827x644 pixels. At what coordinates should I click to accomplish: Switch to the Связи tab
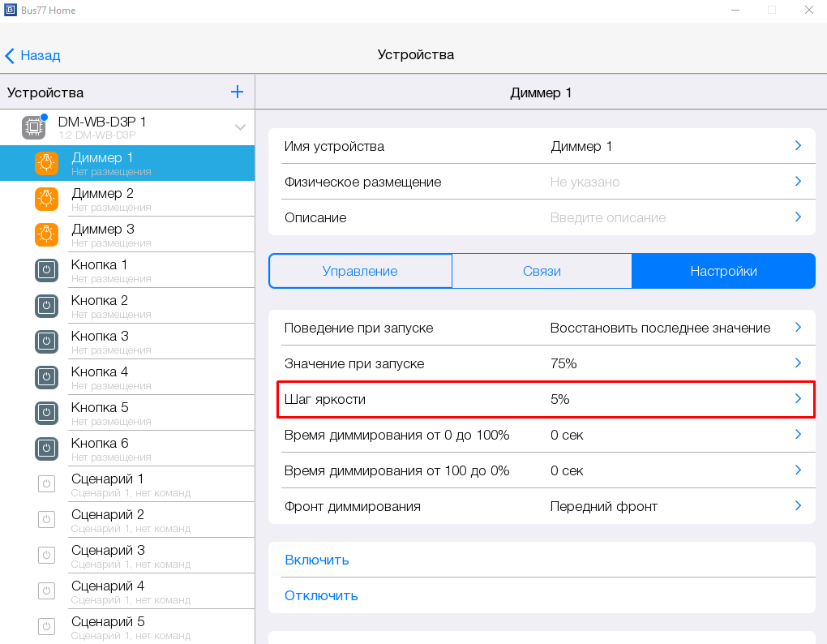click(x=542, y=271)
